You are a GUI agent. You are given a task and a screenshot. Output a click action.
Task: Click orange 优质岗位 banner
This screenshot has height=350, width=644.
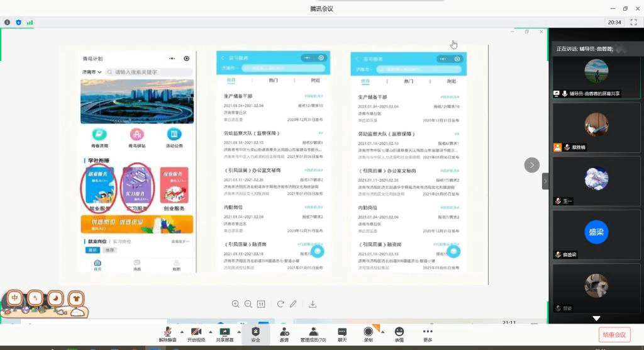136,225
